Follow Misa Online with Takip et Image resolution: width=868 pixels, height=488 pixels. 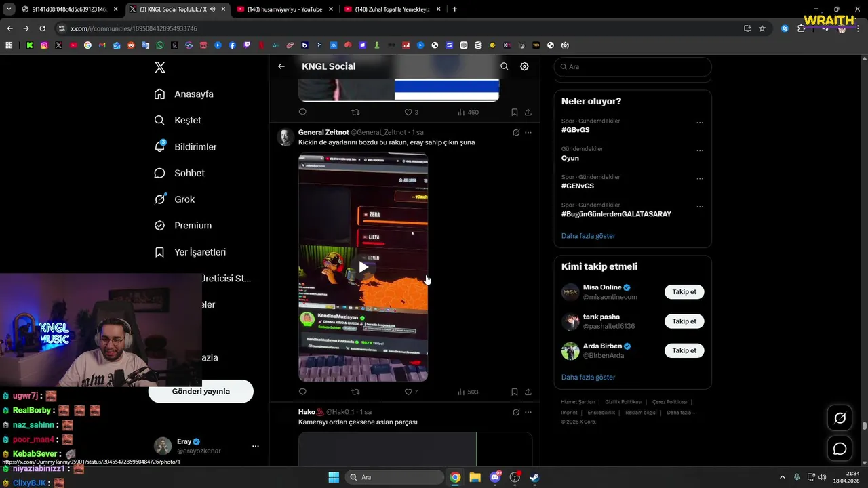click(x=684, y=292)
